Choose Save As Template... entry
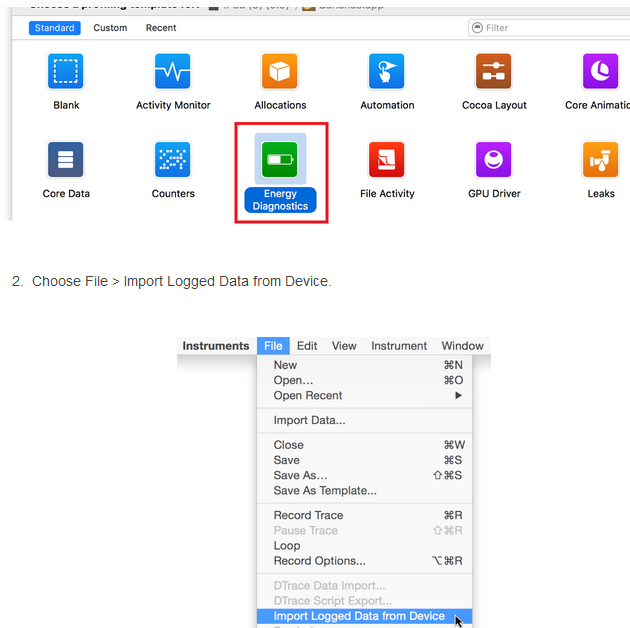This screenshot has height=628, width=630. coord(364,491)
